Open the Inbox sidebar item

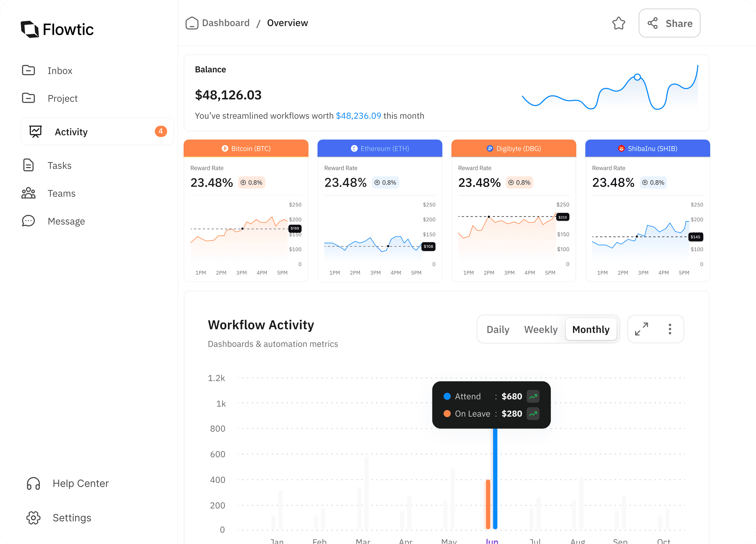coord(60,71)
